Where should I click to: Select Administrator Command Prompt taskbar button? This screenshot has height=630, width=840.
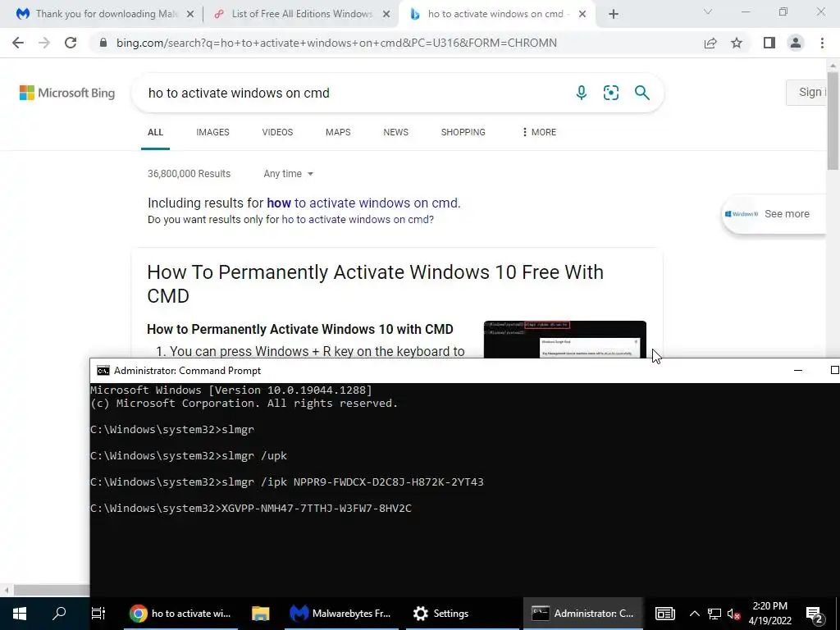(583, 614)
